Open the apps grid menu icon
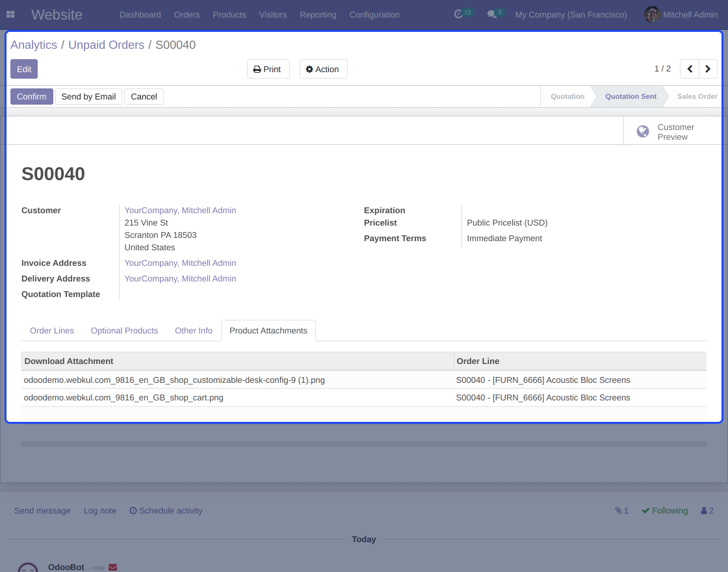The height and width of the screenshot is (572, 728). click(x=10, y=14)
